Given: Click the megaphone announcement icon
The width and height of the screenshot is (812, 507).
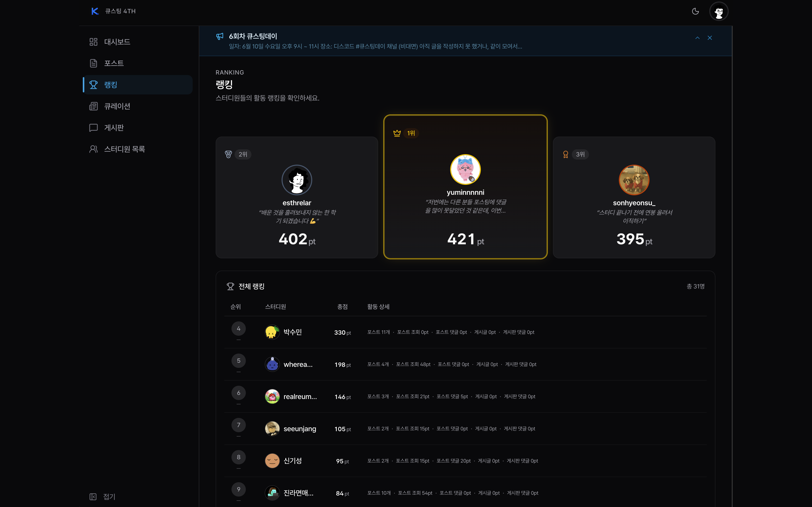Looking at the screenshot, I should pos(220,36).
